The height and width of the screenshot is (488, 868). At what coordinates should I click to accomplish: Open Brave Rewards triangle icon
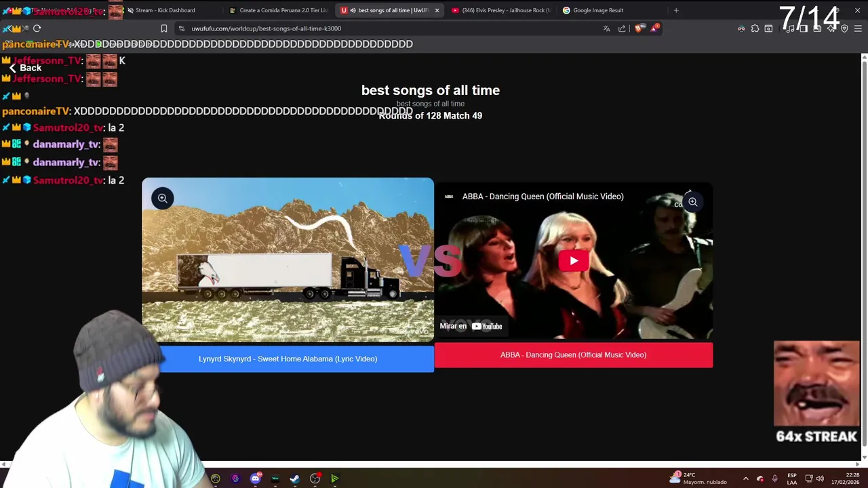[654, 28]
